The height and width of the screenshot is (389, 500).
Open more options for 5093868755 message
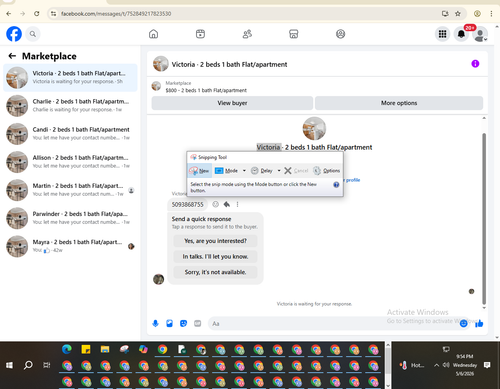pos(237,204)
